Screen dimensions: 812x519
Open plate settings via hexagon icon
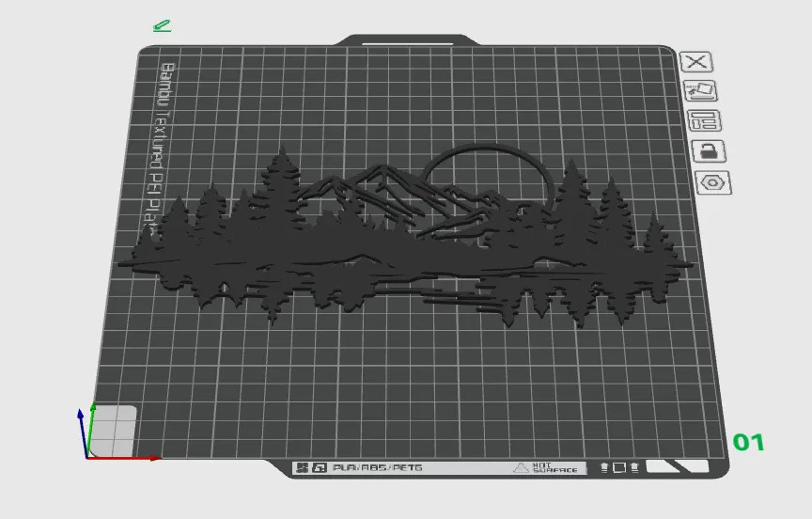click(x=713, y=182)
